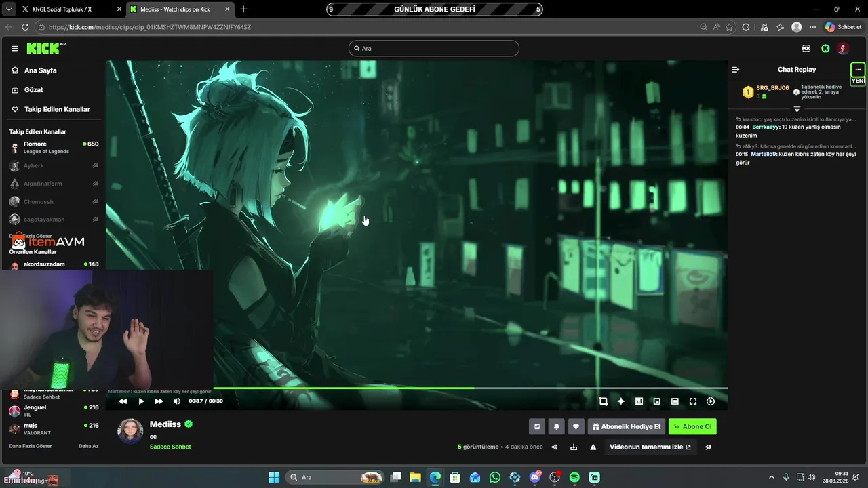This screenshot has height=488, width=868.
Task: Toggle the crossed-eye hide icon
Action: tap(709, 447)
